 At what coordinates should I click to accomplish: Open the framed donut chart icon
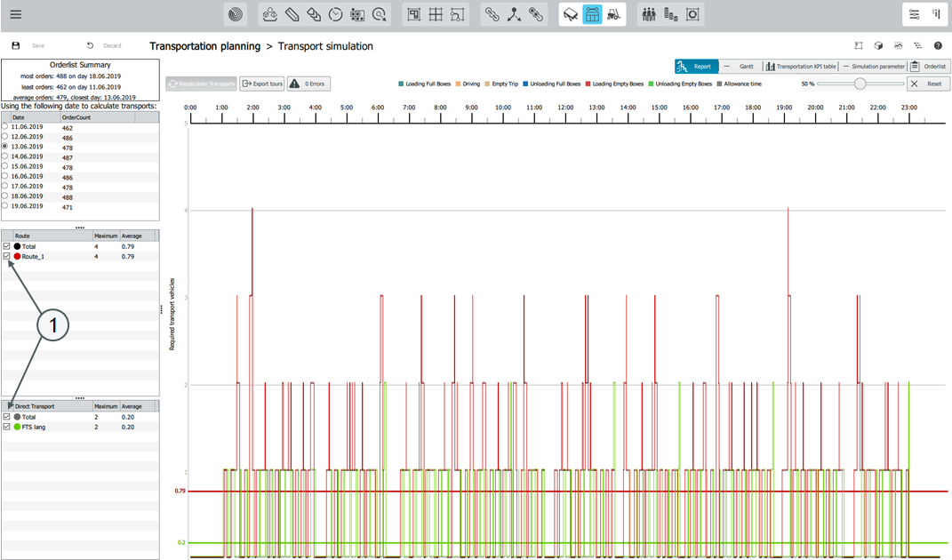(692, 14)
